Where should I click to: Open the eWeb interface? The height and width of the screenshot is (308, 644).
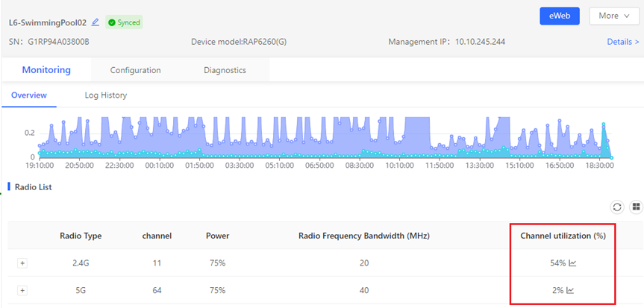click(x=559, y=16)
